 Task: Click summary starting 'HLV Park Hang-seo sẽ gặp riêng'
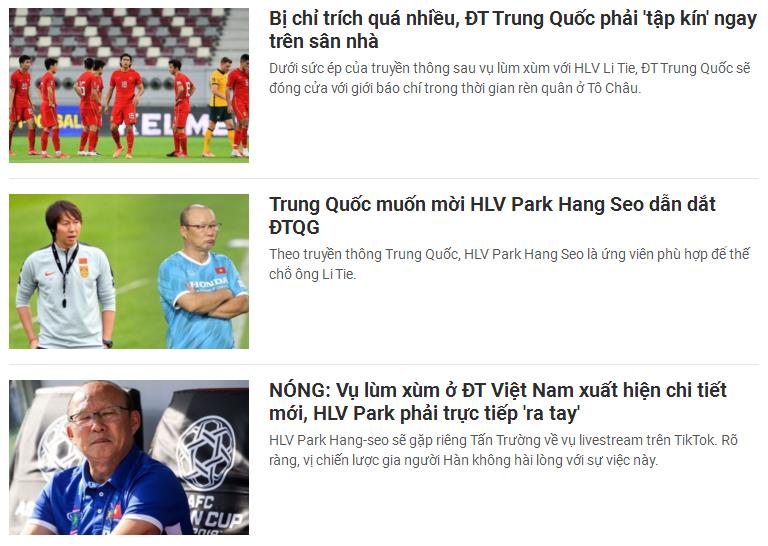point(504,450)
